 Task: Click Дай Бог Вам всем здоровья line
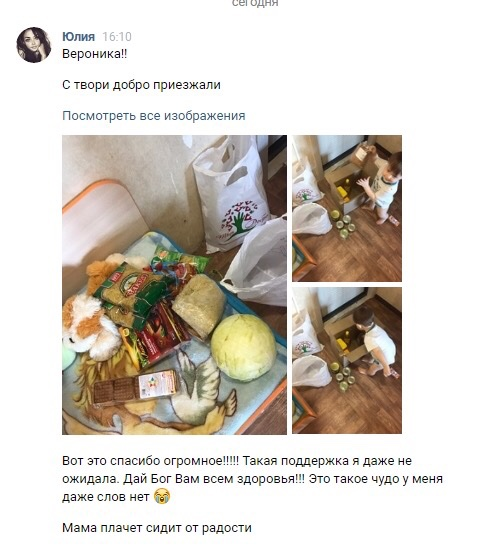point(252,479)
